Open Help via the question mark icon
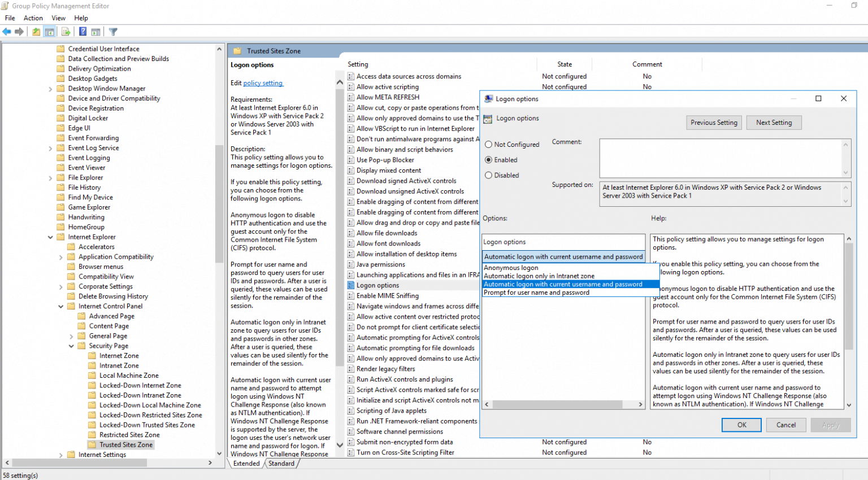The width and height of the screenshot is (868, 480). coord(83,32)
